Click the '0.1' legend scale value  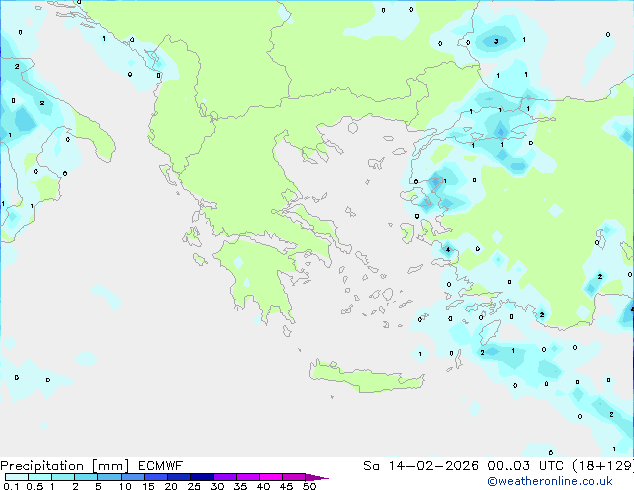pyautogui.click(x=11, y=486)
